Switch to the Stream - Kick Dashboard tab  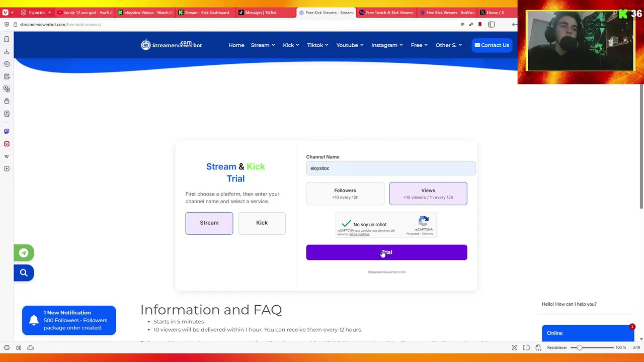pos(205,13)
